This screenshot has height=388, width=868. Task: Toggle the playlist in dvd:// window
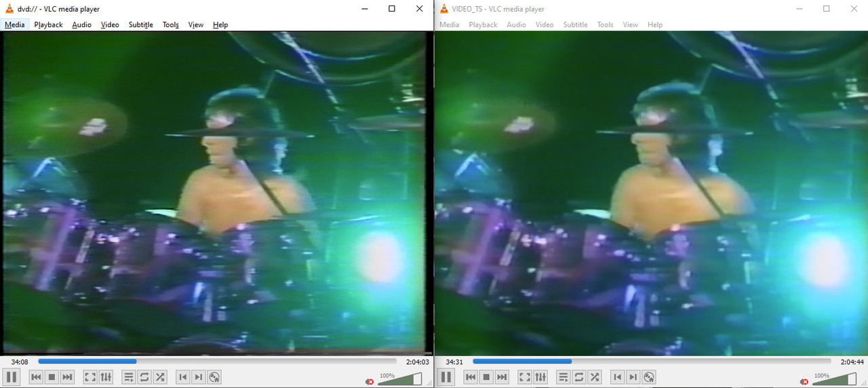(129, 377)
